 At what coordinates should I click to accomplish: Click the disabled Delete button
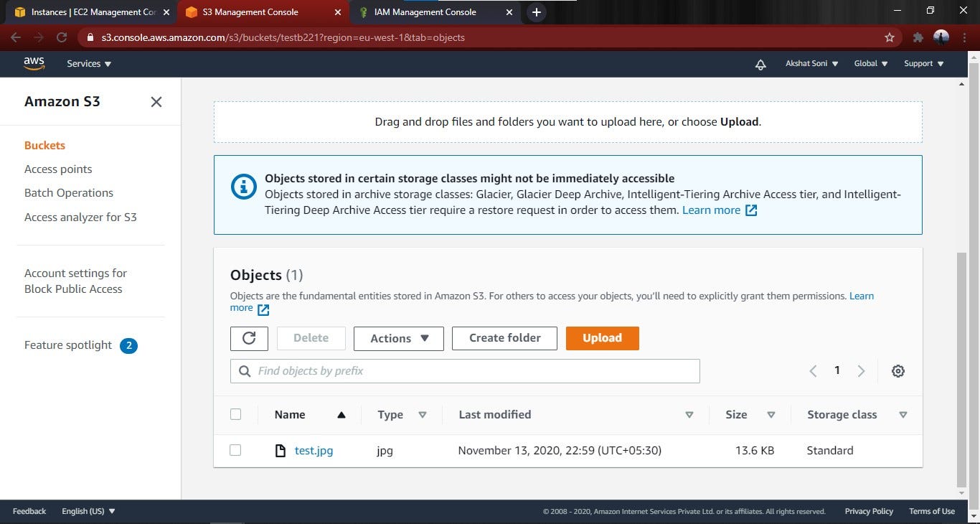311,338
